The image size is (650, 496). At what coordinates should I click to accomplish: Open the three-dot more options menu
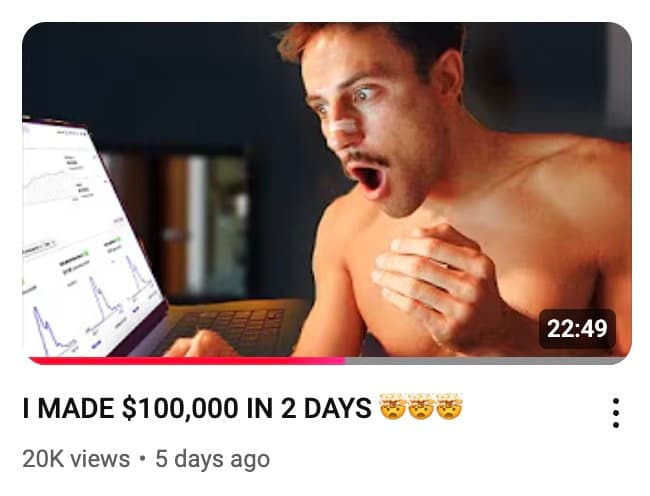pyautogui.click(x=616, y=413)
